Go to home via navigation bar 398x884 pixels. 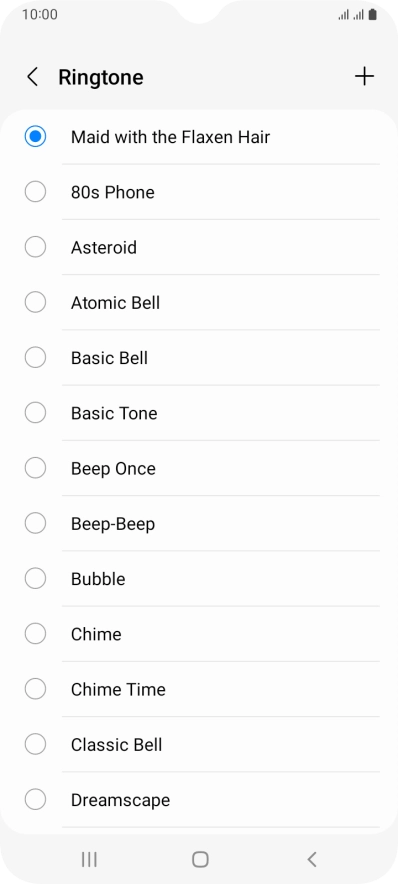[x=200, y=859]
